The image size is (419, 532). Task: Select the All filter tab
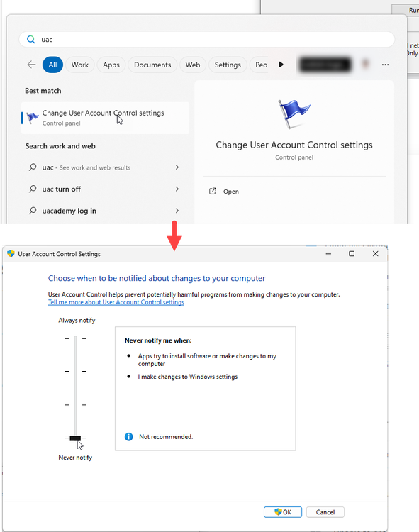click(x=52, y=65)
